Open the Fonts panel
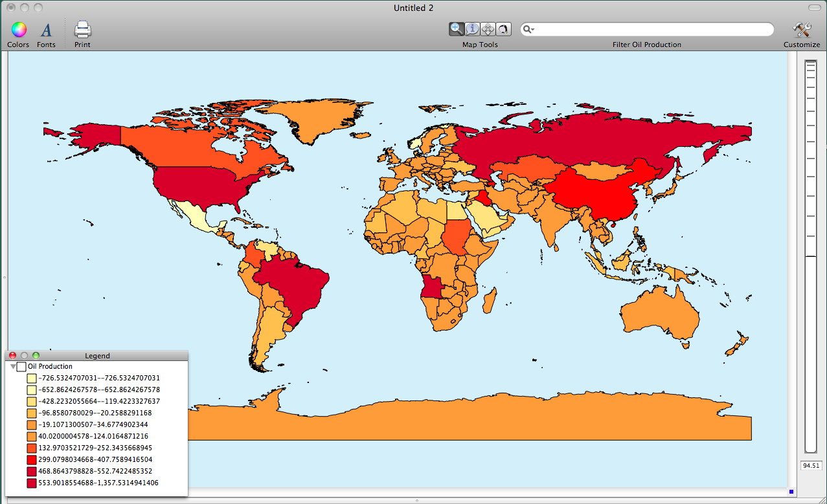 point(46,30)
